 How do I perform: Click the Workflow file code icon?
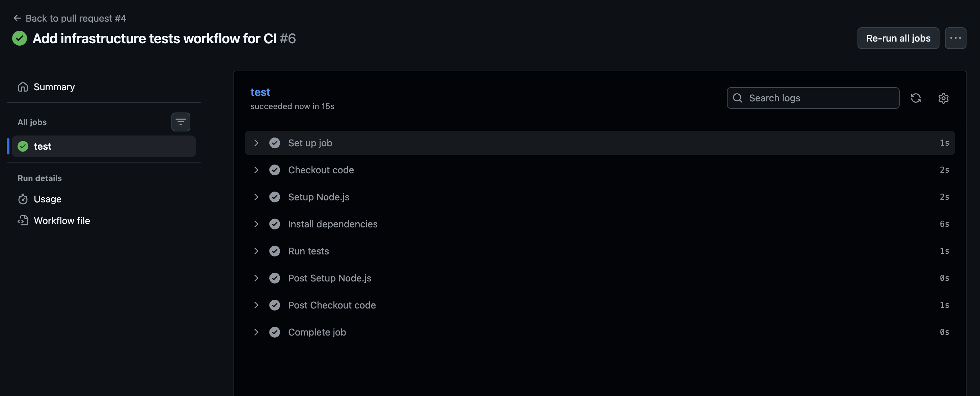pyautogui.click(x=23, y=220)
